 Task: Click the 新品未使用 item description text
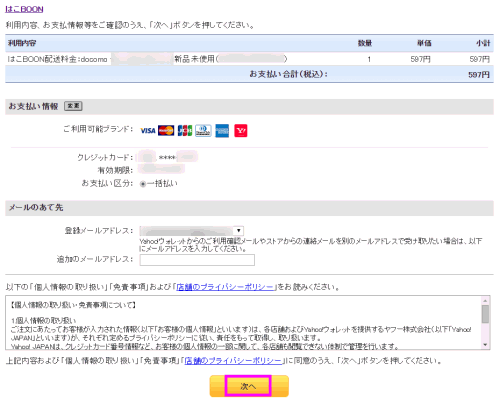[195, 59]
